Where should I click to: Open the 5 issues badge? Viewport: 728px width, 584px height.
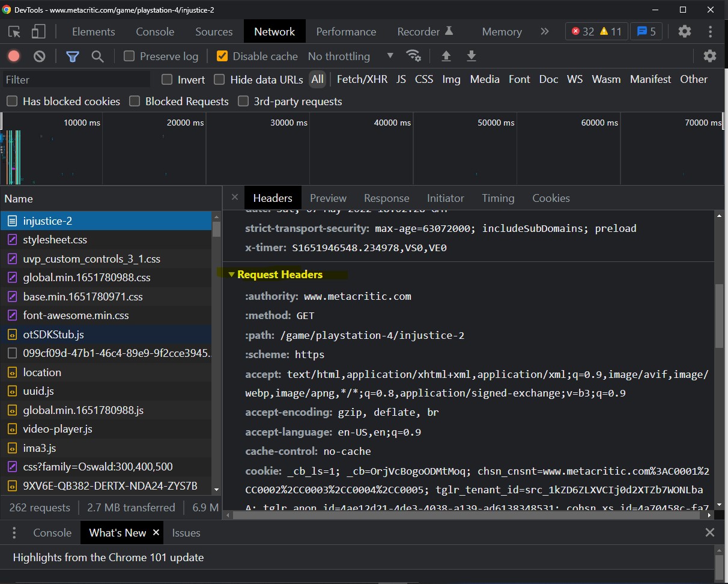[x=646, y=31]
